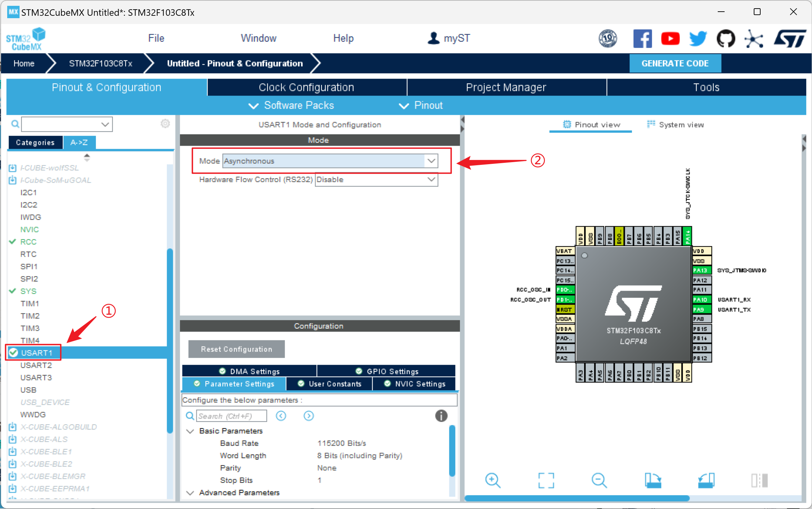812x509 pixels.
Task: Open the Hardware Flow Control dropdown
Action: (x=431, y=180)
